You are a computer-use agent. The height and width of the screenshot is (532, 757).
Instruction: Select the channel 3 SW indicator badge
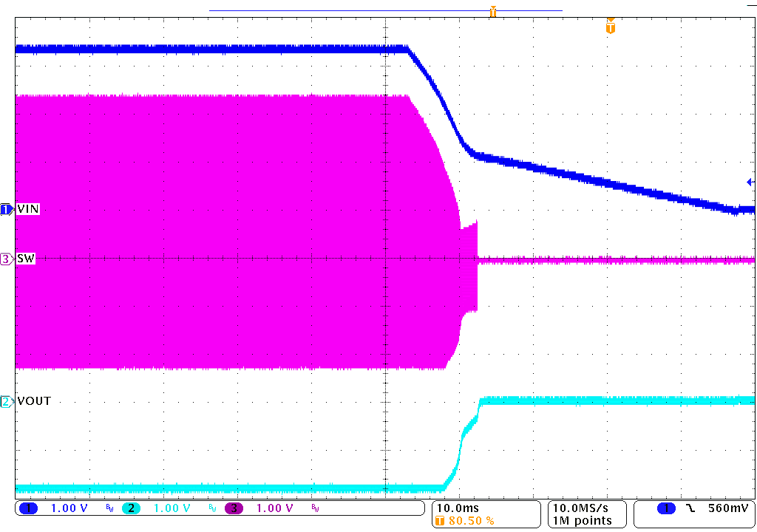[4, 259]
